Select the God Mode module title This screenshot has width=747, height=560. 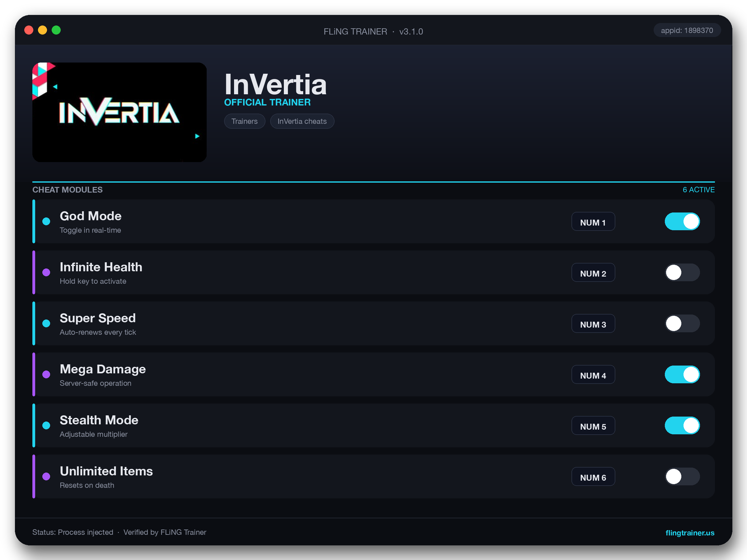click(91, 216)
